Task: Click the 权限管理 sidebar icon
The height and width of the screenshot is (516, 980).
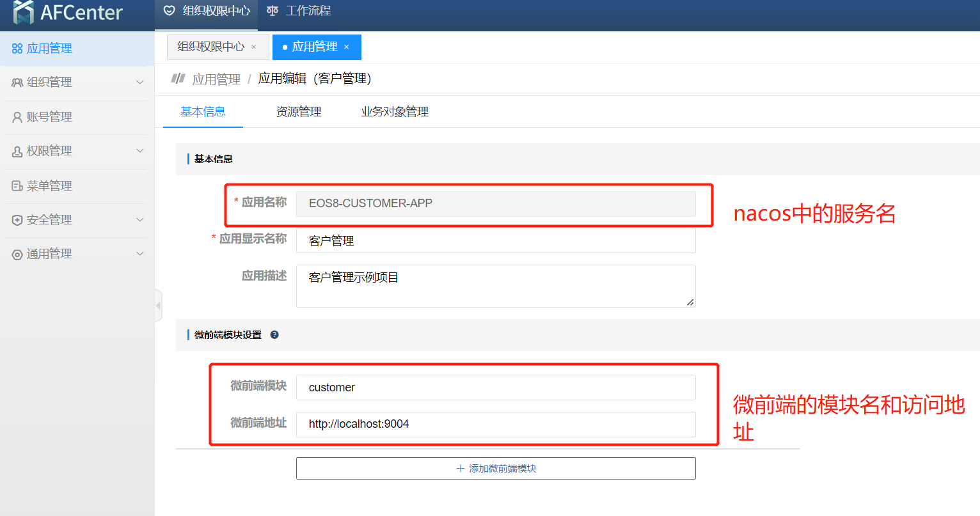Action: [17, 152]
